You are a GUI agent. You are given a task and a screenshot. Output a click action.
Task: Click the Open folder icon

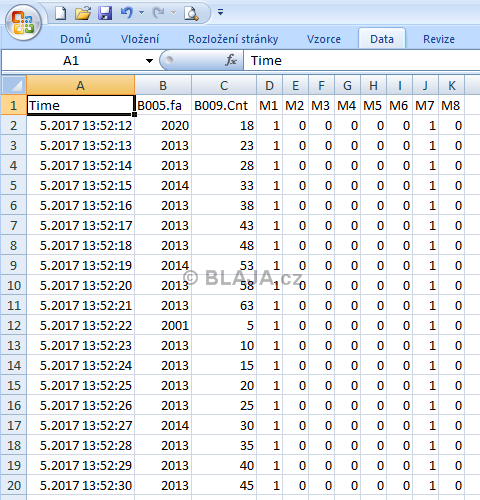83,13
